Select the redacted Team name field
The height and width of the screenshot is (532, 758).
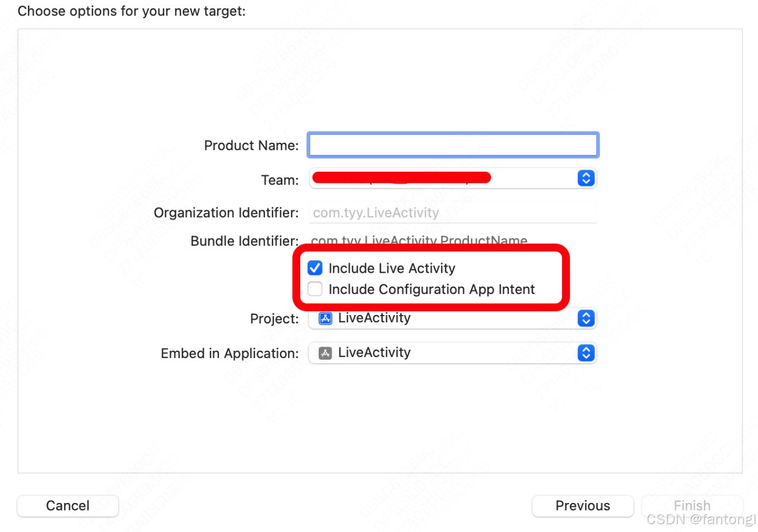pyautogui.click(x=402, y=178)
